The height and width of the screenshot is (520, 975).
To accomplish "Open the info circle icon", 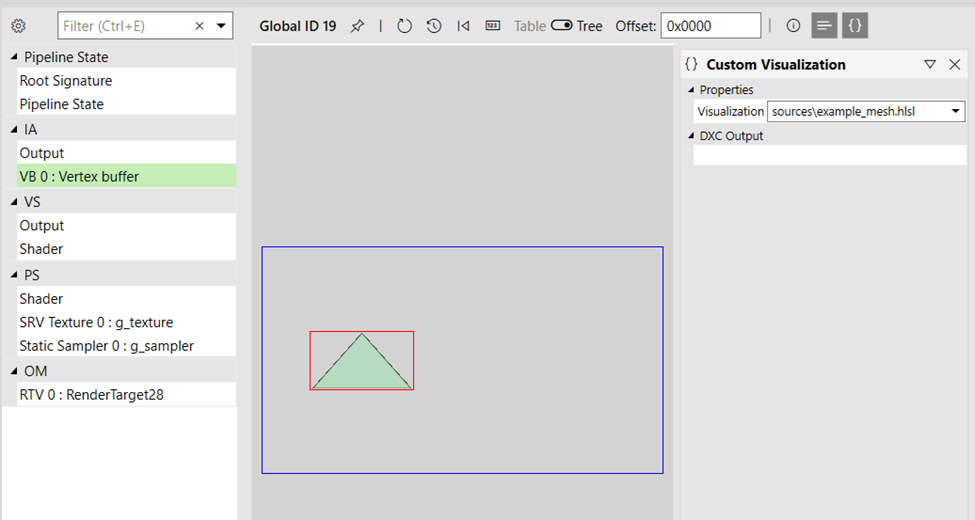I will [793, 26].
